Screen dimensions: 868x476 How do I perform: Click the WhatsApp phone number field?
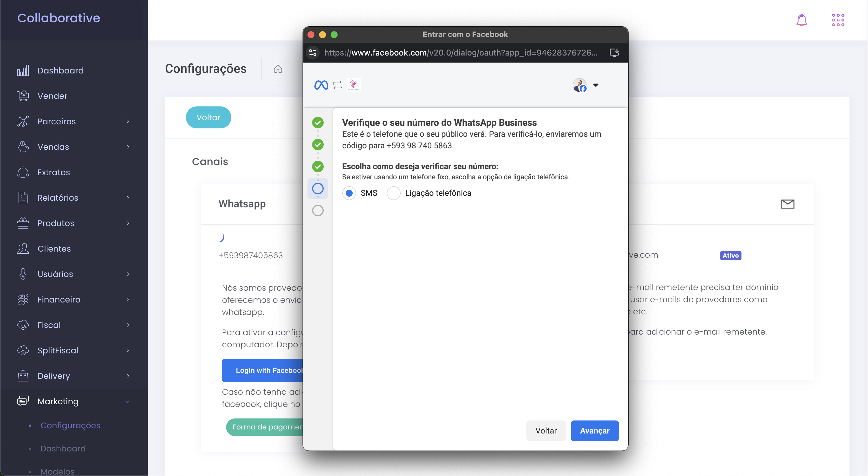[x=251, y=254]
